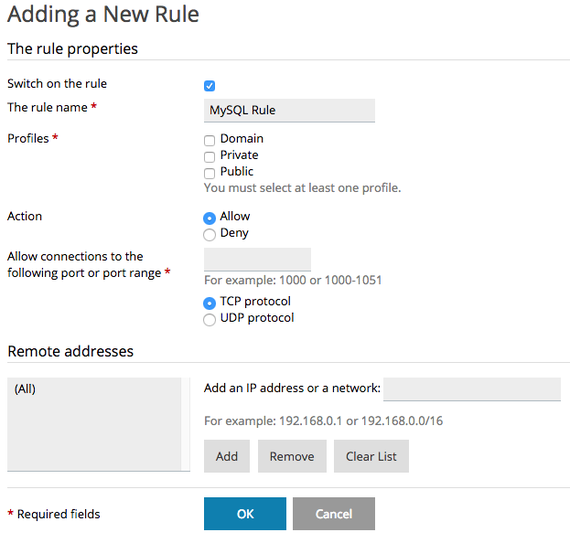Click the Public label text
Viewport: 570px width, 543px height.
tap(237, 172)
